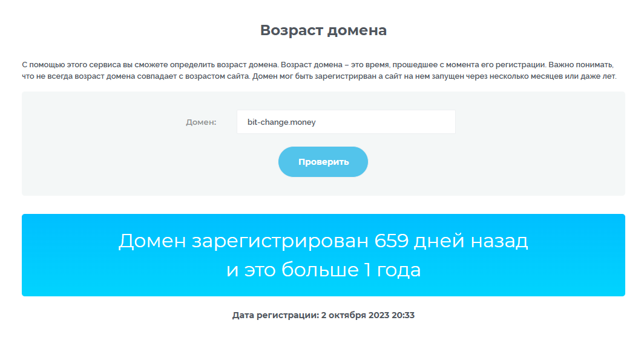The width and height of the screenshot is (644, 343).
Task: Click the Дата регистрации: 2 октября 2023 20:33 line
Action: [x=323, y=315]
